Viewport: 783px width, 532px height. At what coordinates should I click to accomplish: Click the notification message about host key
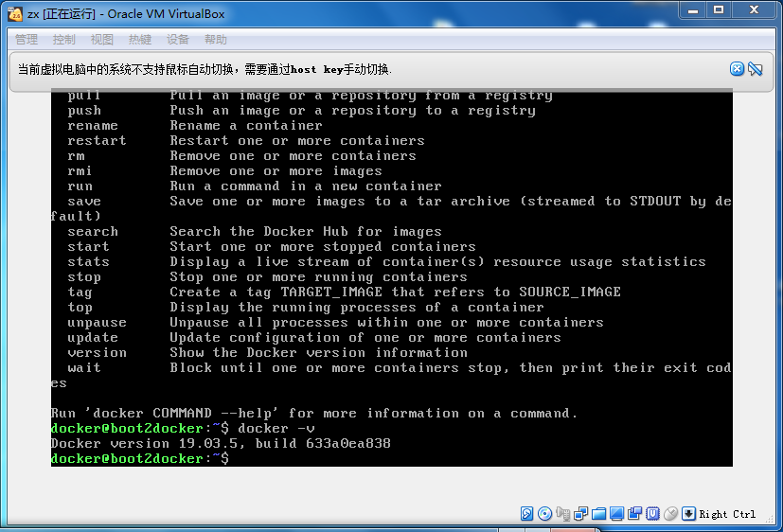point(205,69)
